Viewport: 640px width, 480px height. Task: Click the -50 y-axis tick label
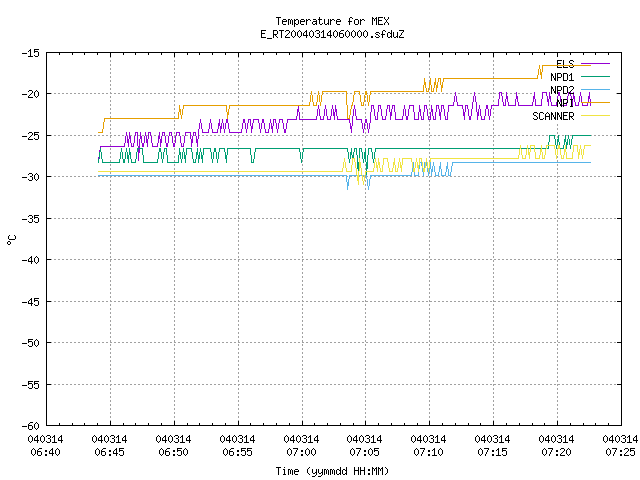31,343
